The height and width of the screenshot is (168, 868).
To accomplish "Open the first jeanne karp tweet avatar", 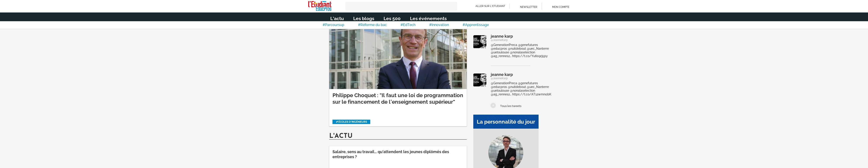I will (x=479, y=42).
